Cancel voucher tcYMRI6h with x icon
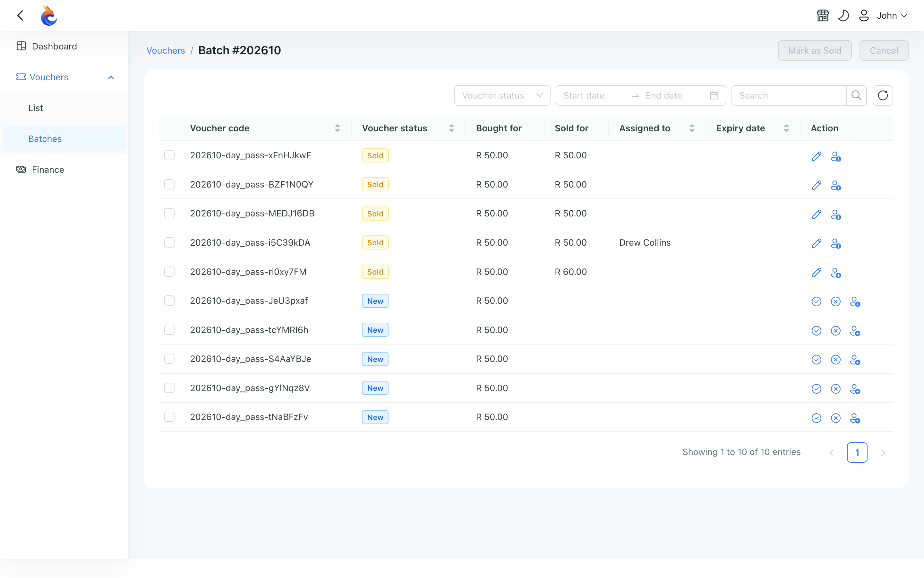Viewport: 924px width, 578px height. coord(836,331)
